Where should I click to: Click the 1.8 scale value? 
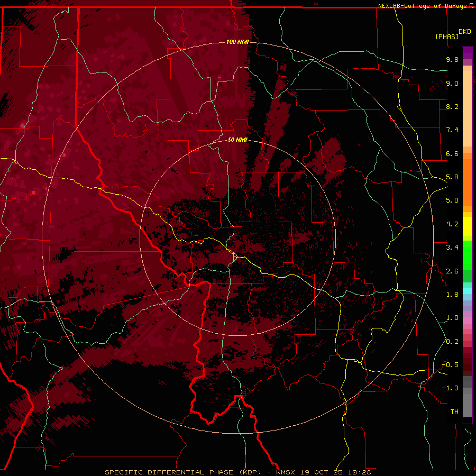pos(452,295)
